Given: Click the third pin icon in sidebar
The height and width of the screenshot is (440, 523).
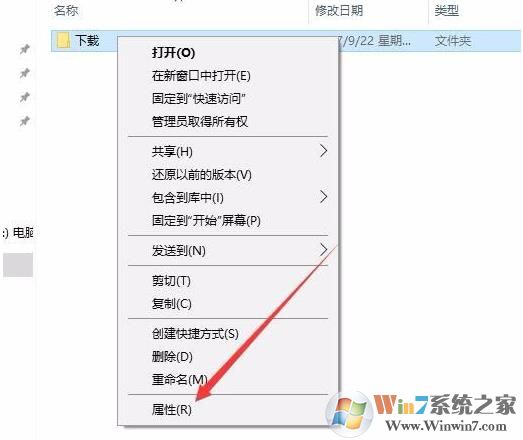Looking at the screenshot, I should tap(24, 97).
